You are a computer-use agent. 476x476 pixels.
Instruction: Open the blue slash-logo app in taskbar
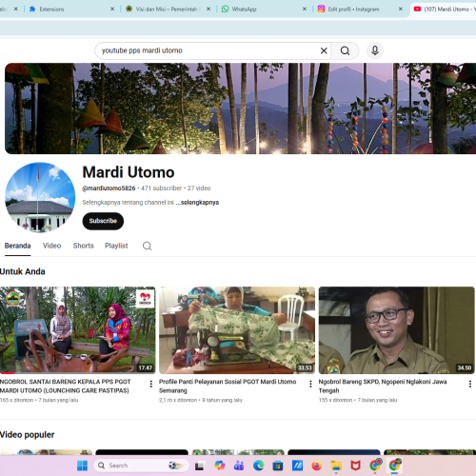[x=297, y=466]
